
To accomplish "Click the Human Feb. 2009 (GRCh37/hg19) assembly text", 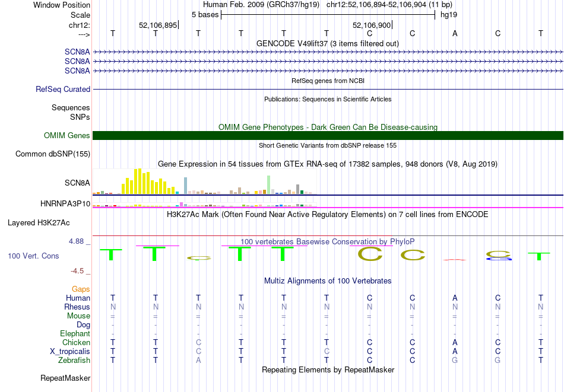I will pos(261,5).
